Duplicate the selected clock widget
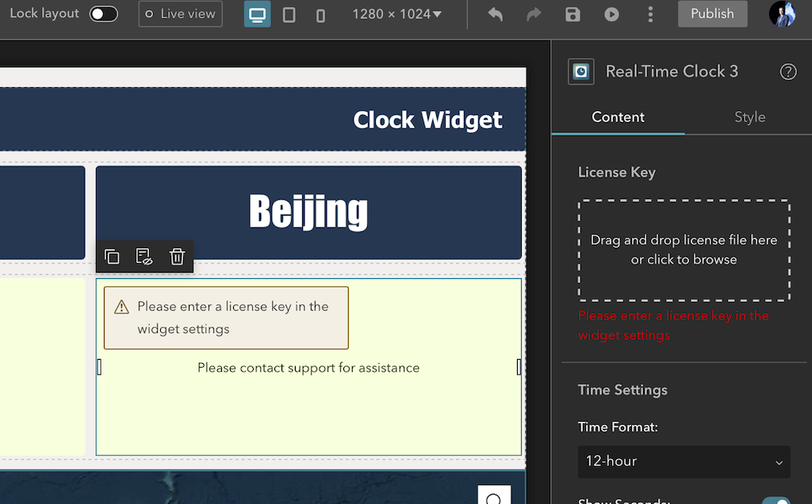The image size is (812, 504). coord(112,256)
